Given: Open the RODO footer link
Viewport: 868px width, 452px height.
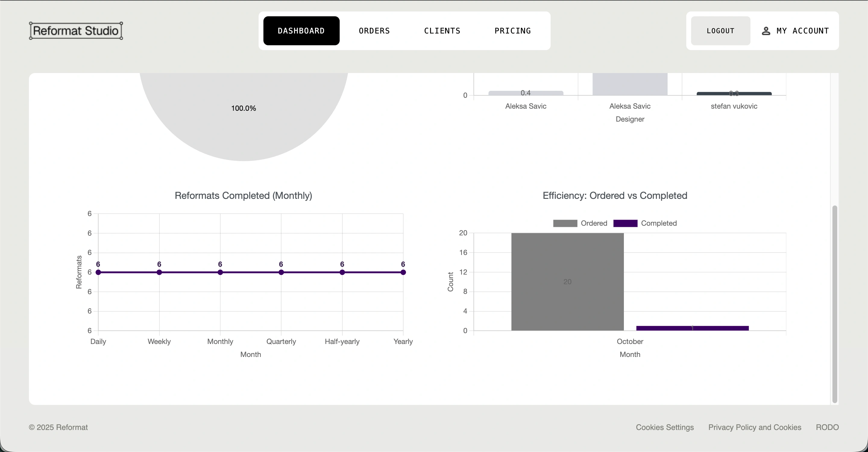Looking at the screenshot, I should tap(827, 427).
